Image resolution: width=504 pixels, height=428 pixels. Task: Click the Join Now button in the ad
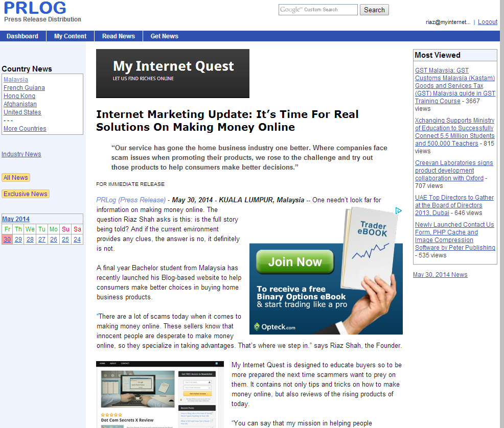point(295,261)
